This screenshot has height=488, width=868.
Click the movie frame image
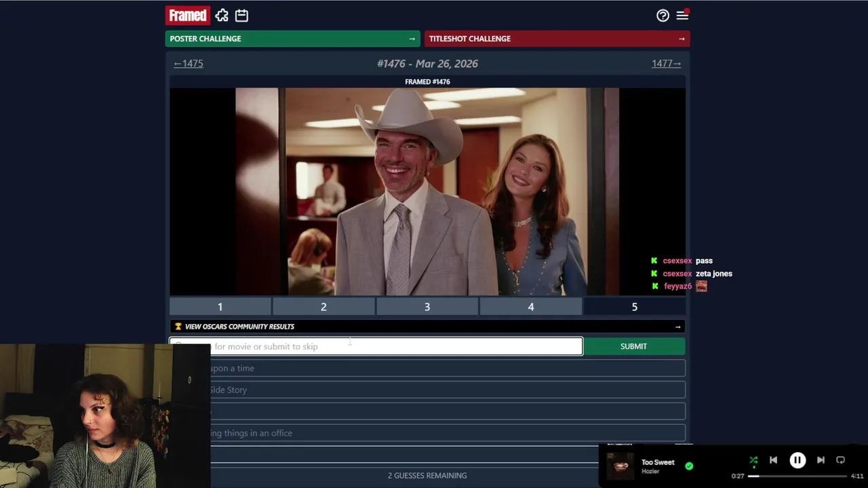pyautogui.click(x=427, y=192)
